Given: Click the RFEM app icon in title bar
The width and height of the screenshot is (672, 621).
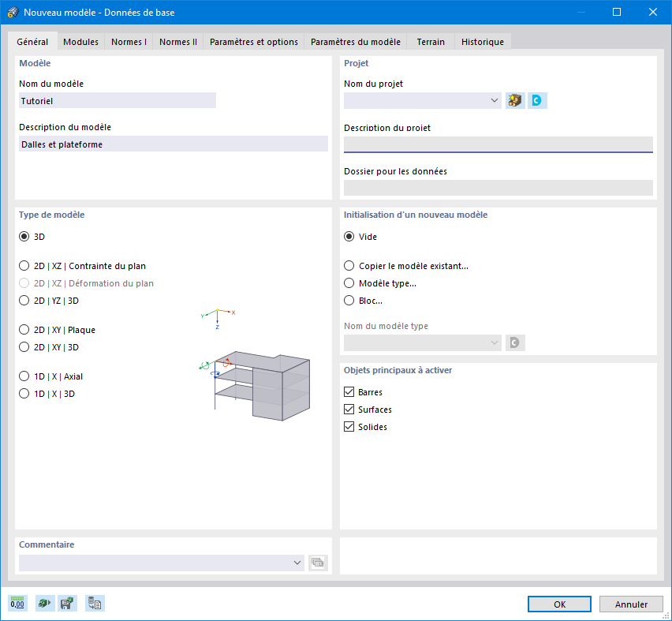Looking at the screenshot, I should coord(13,12).
